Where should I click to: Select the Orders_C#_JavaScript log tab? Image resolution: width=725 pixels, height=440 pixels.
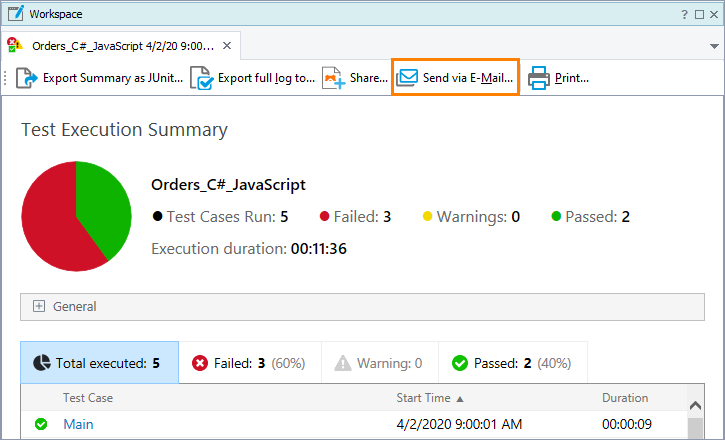click(121, 46)
